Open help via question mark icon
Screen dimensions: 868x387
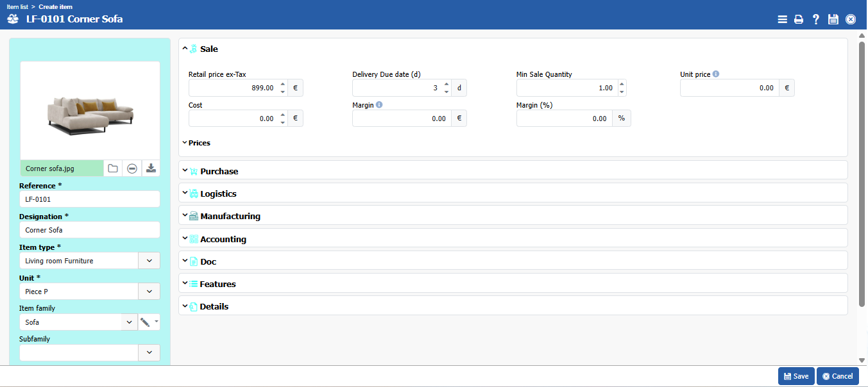click(x=816, y=19)
